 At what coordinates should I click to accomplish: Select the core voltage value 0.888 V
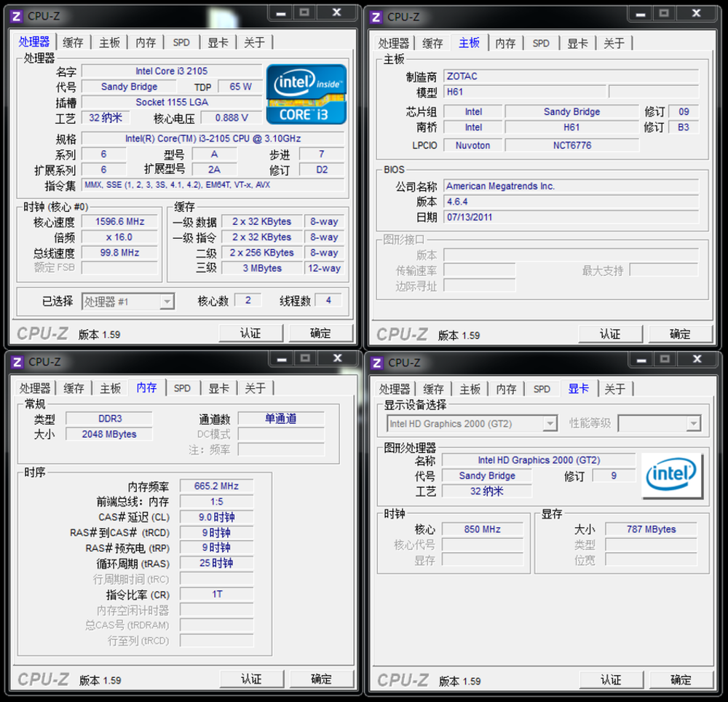(x=232, y=118)
